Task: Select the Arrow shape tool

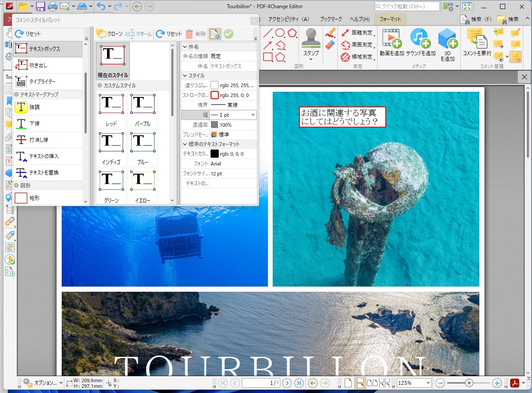Action: coord(268,45)
